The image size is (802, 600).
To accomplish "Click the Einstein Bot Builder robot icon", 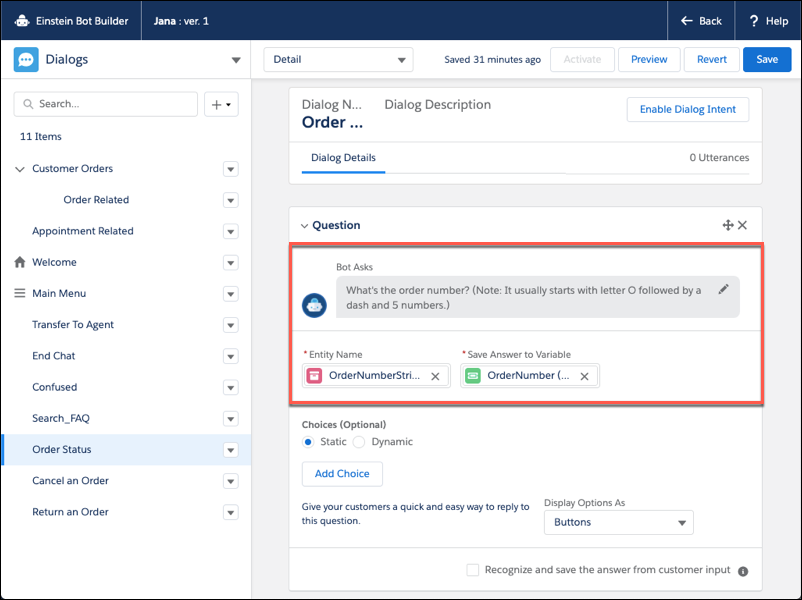I will point(22,21).
